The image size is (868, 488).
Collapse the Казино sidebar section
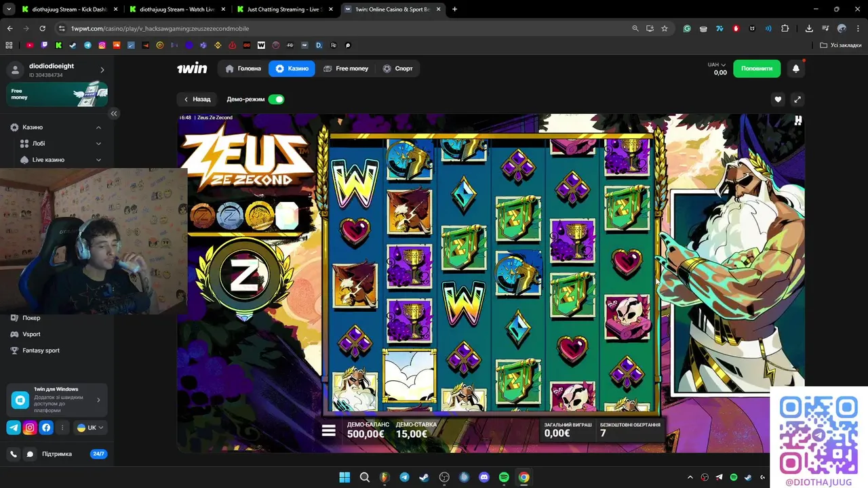(x=98, y=127)
